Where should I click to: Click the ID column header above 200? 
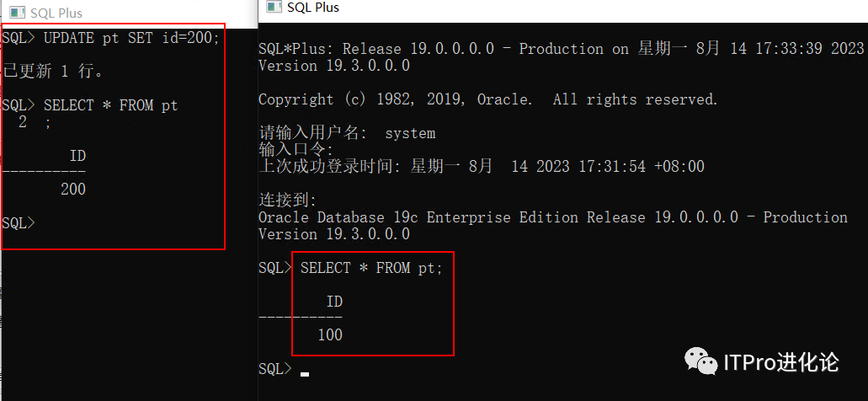tap(77, 156)
